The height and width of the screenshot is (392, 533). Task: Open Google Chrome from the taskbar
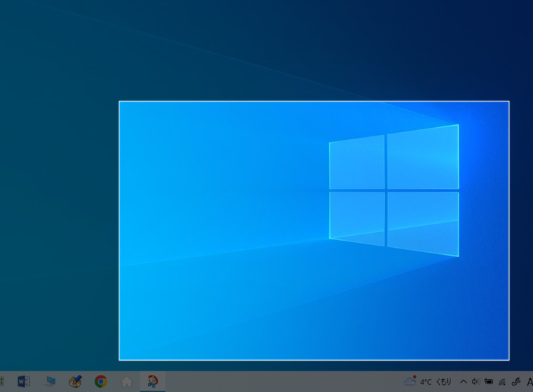point(101,381)
